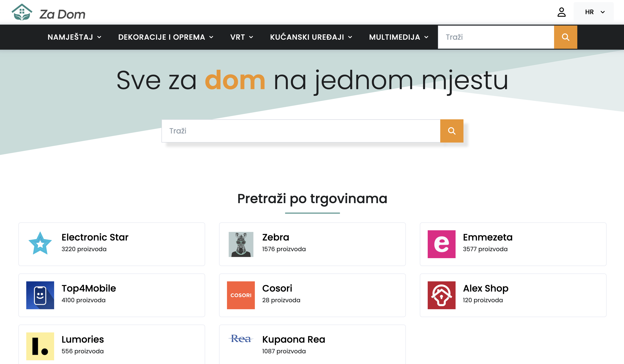Open Emmezeta pink logo
This screenshot has height=364, width=624.
point(441,244)
